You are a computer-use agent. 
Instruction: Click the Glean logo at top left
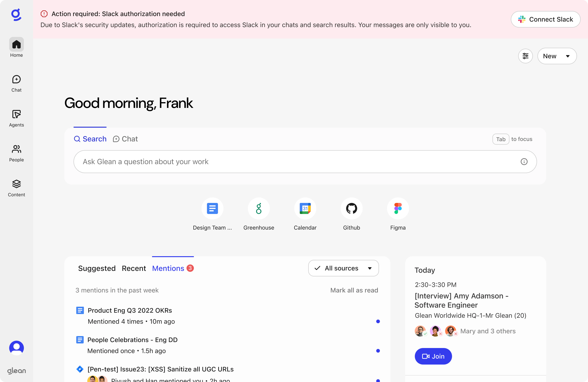tap(16, 14)
